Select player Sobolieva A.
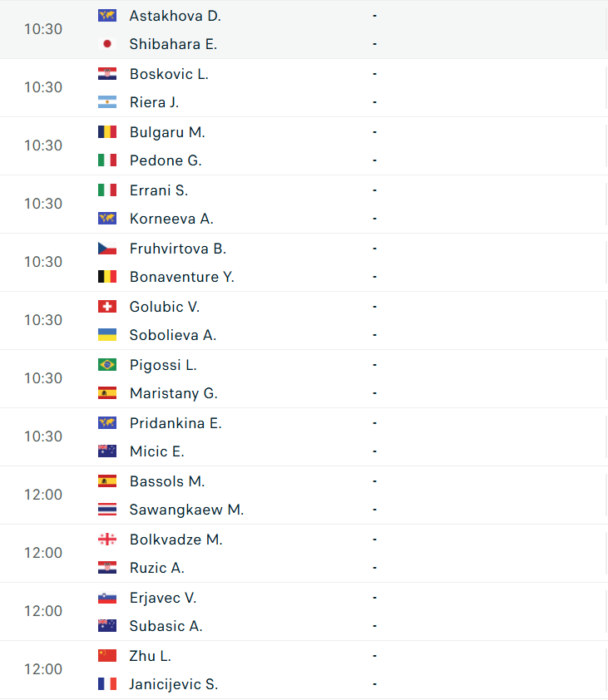The width and height of the screenshot is (608, 700). (172, 335)
